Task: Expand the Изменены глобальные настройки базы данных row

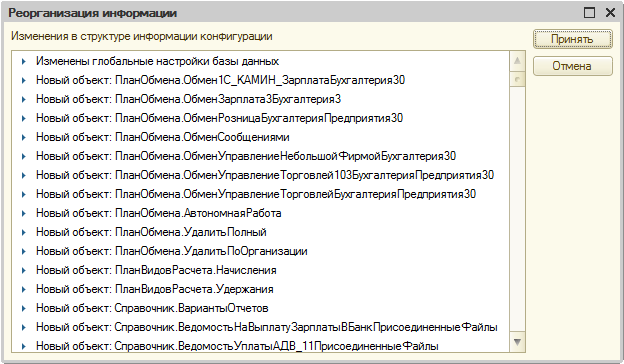Action: point(23,61)
